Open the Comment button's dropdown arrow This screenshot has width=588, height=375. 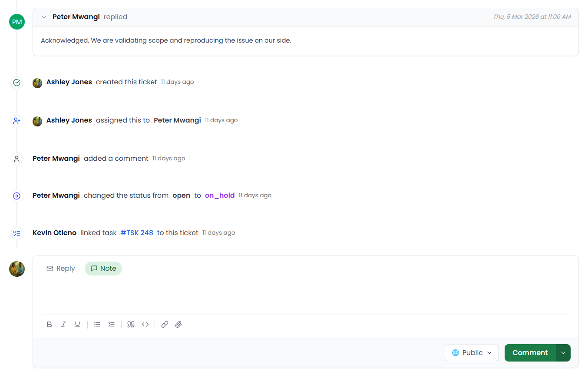pos(563,352)
